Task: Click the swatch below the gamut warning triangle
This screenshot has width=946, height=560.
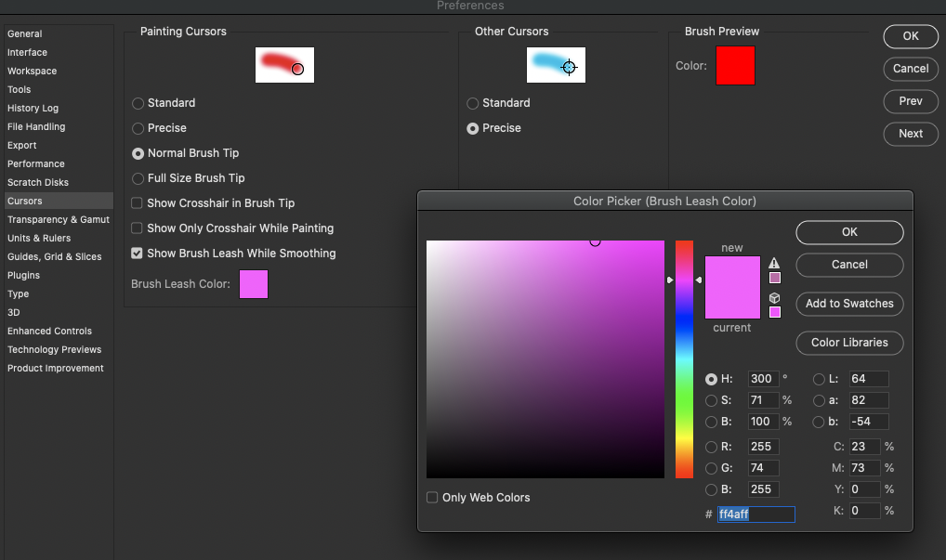Action: [x=774, y=277]
